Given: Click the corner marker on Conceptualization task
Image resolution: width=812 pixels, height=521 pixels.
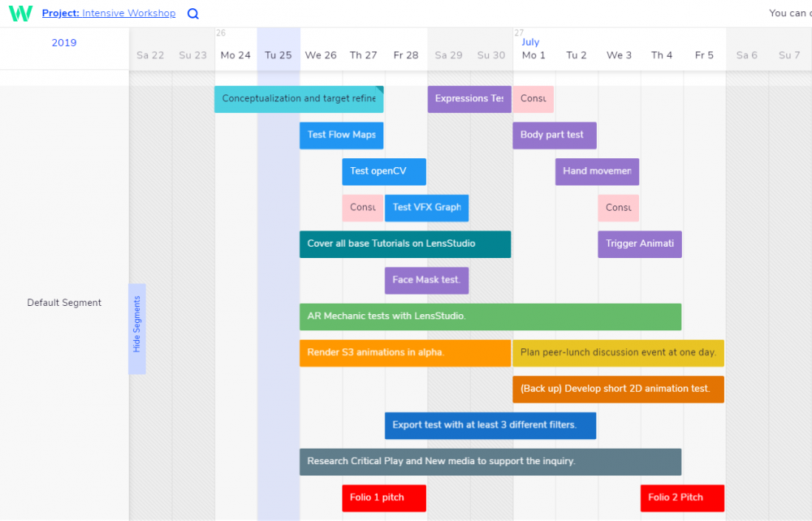Looking at the screenshot, I should point(379,89).
